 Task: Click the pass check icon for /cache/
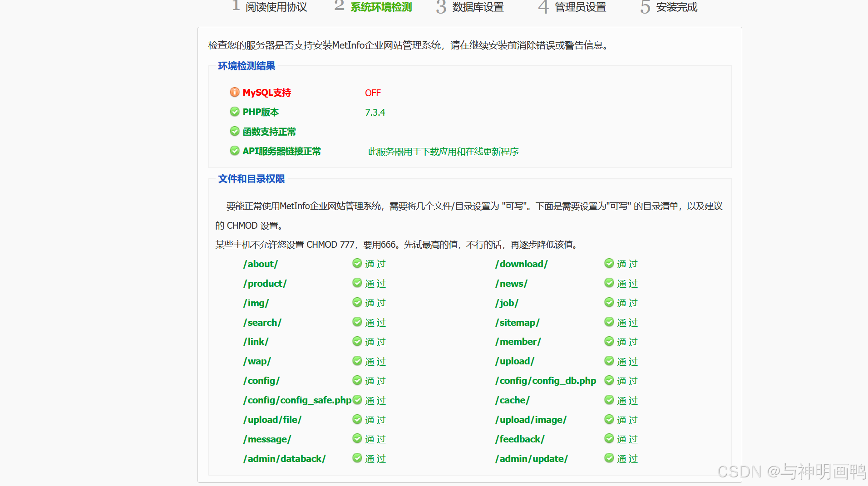(609, 400)
